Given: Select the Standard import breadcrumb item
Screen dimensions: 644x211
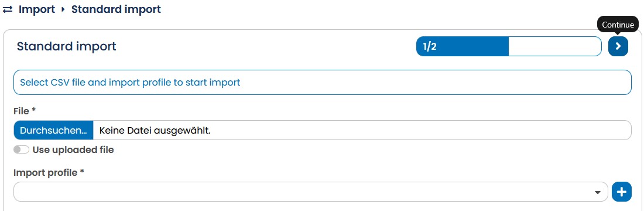Looking at the screenshot, I should click(117, 9).
